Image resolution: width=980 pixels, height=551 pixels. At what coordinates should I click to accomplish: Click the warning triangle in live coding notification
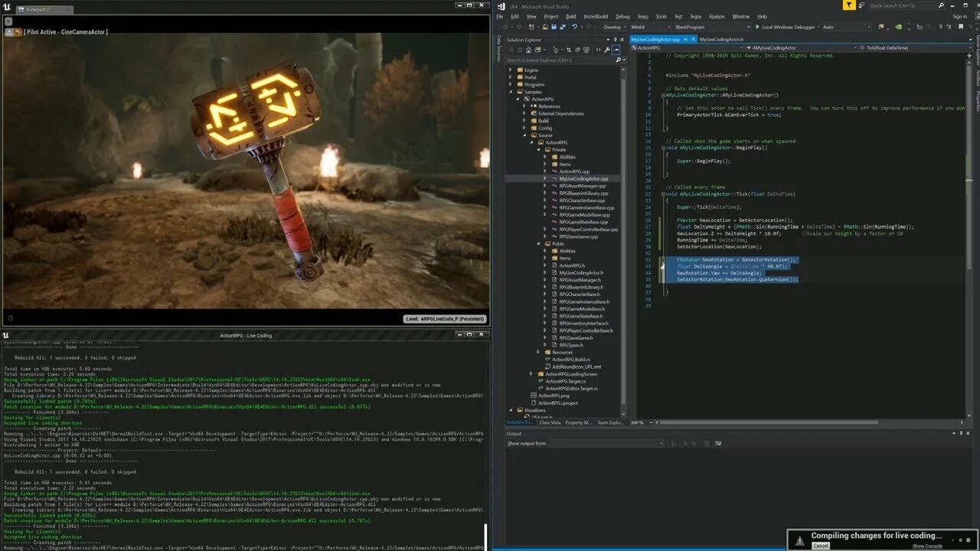799,540
